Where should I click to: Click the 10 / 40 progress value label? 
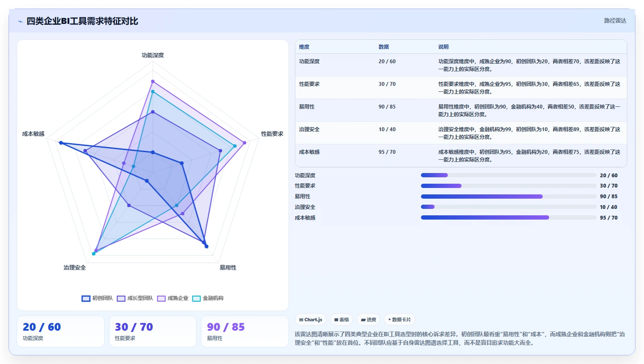point(609,207)
